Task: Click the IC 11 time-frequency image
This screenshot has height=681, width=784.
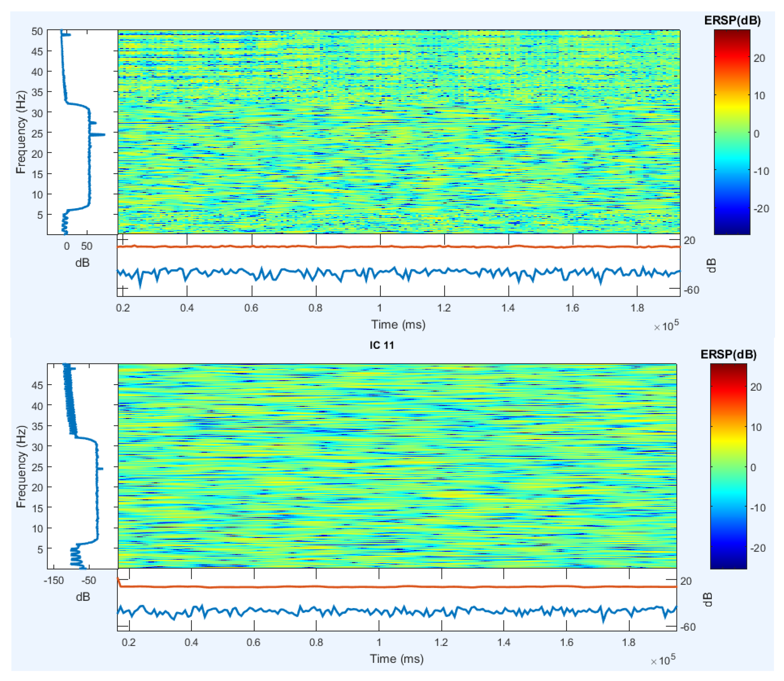Action: (397, 466)
